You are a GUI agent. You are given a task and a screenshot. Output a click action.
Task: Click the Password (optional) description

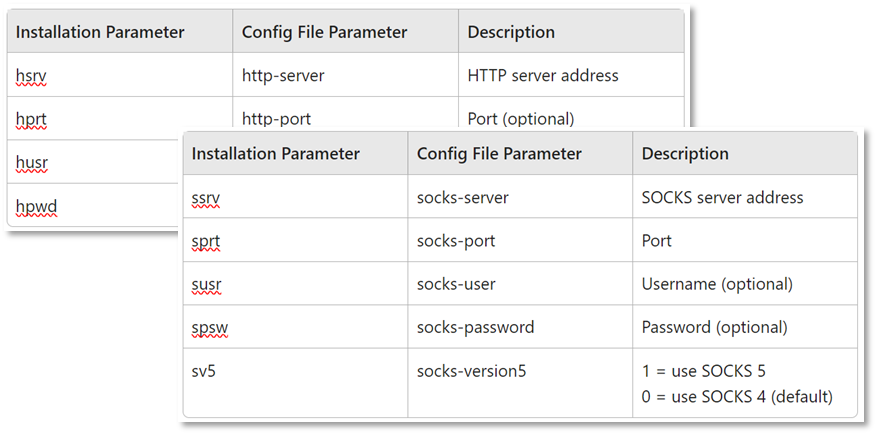tap(714, 327)
